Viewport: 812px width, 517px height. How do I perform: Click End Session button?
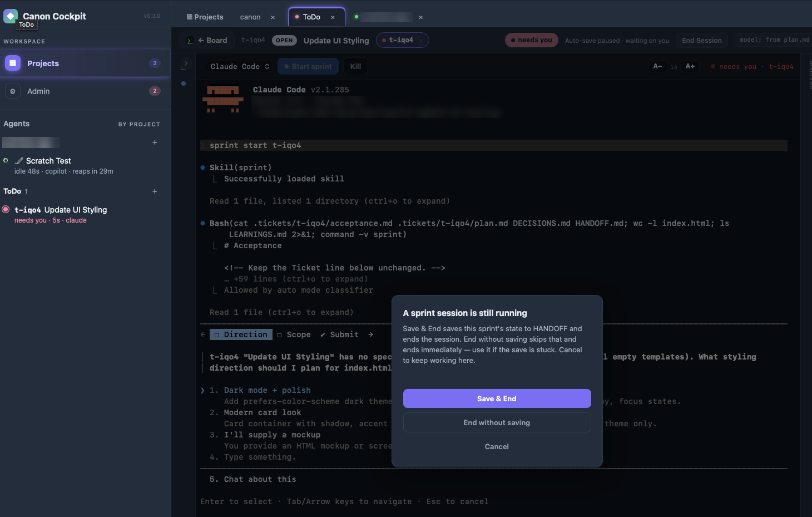[x=701, y=40]
